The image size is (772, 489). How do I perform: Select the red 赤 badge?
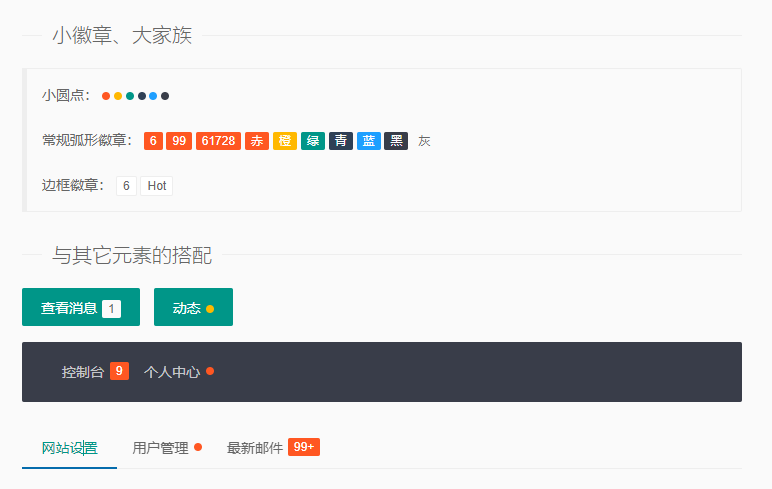257,141
